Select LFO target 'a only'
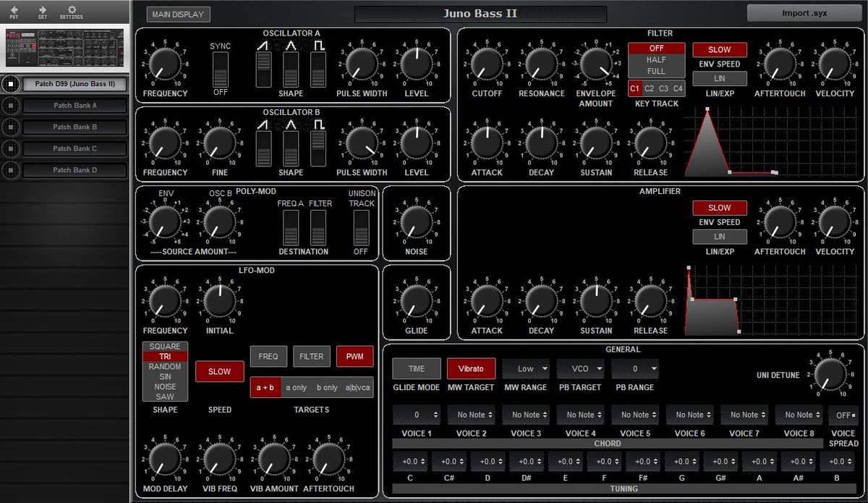Viewport: 868px width, 503px height. 297,387
